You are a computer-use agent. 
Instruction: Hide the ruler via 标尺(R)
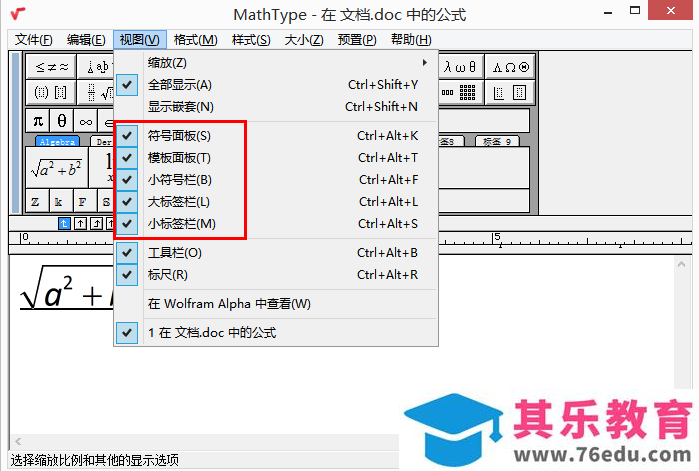point(276,274)
